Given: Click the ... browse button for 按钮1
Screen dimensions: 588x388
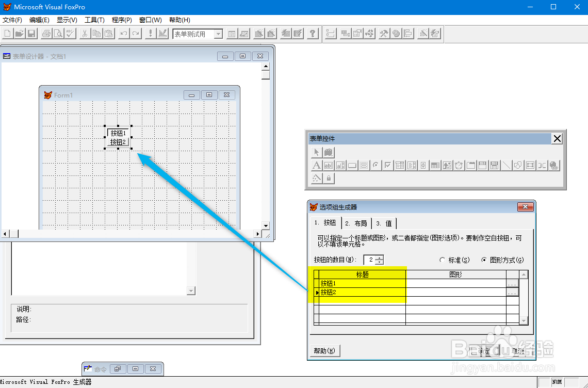Looking at the screenshot, I should [512, 283].
